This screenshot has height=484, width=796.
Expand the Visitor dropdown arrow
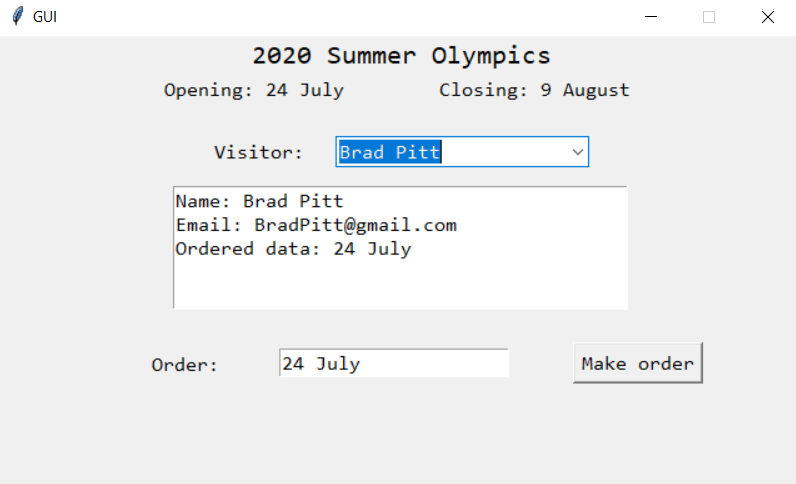point(577,152)
